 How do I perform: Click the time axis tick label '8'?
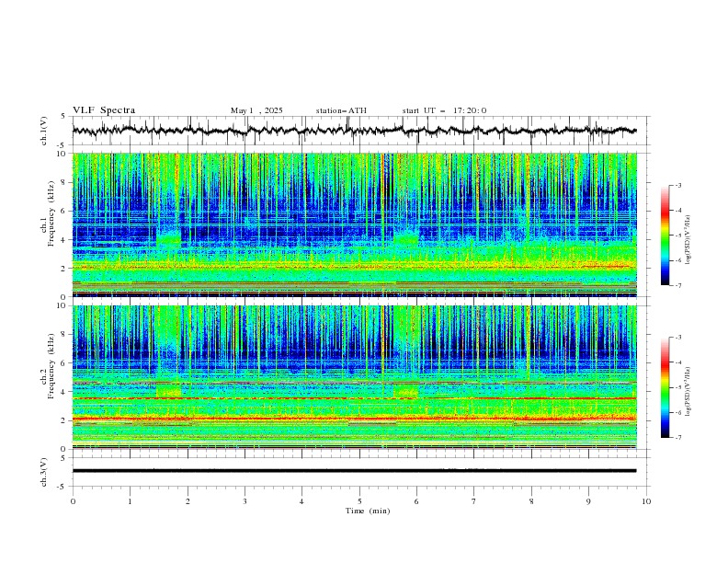[x=531, y=501]
